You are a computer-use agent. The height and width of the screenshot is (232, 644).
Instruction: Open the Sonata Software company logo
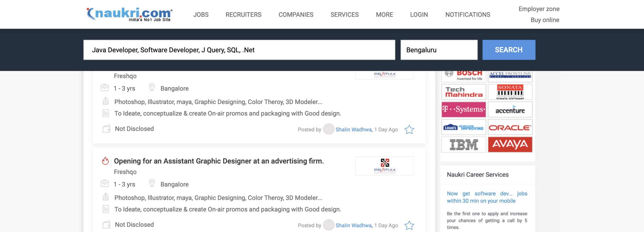coord(510,92)
